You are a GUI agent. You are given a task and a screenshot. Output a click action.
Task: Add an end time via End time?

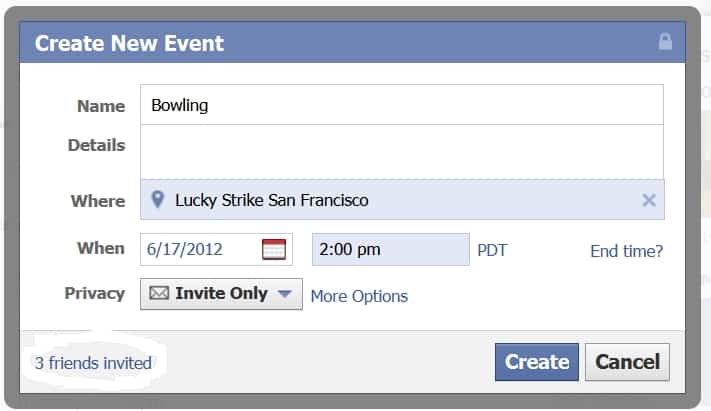tap(627, 251)
